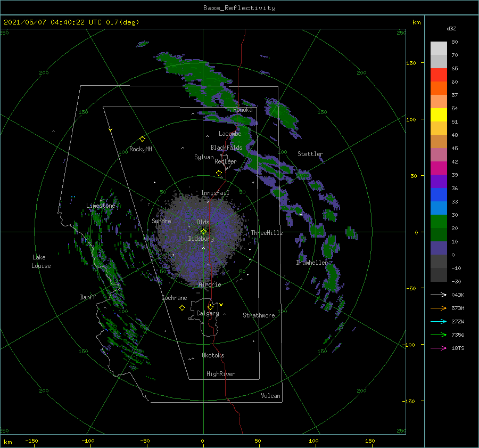
Task: Click the Vulcan label
Action: click(270, 396)
